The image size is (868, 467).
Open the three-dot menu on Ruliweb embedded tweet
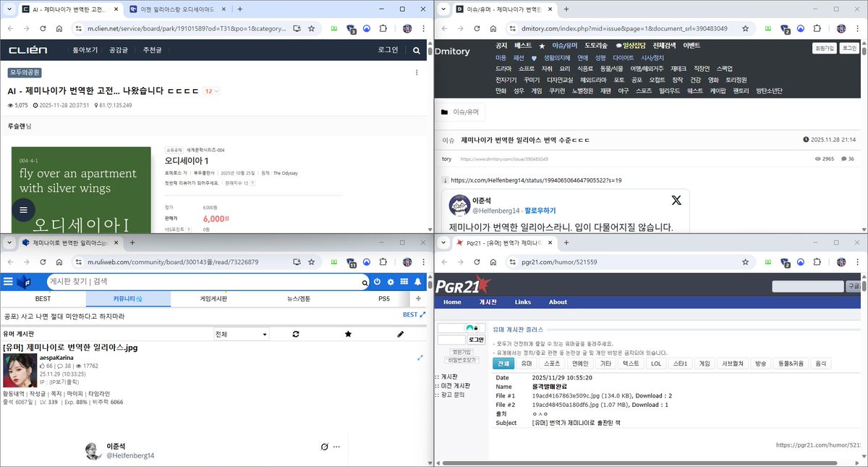(336, 447)
